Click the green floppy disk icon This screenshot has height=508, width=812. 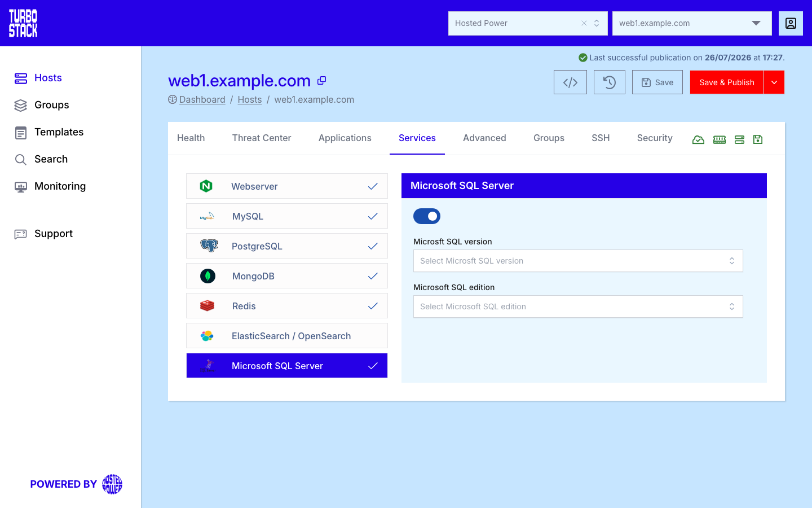click(758, 139)
